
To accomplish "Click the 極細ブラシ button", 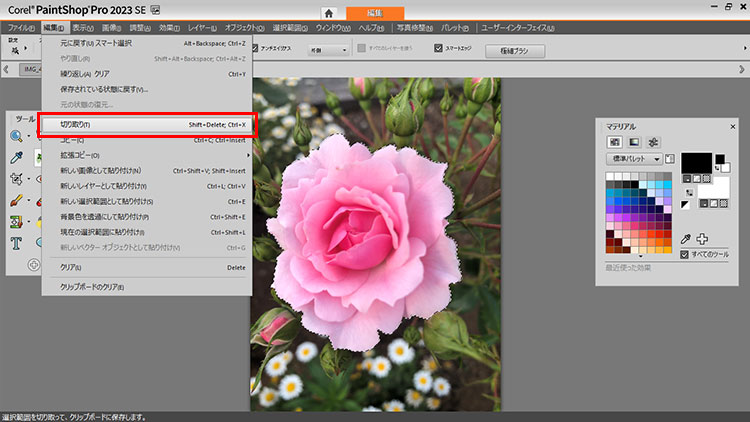I will coord(514,49).
